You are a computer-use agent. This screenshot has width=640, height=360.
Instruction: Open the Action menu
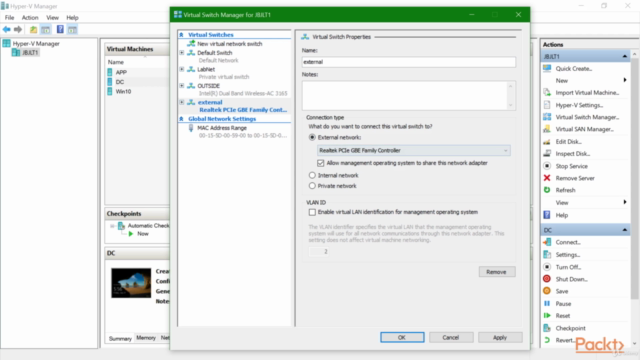(30, 18)
